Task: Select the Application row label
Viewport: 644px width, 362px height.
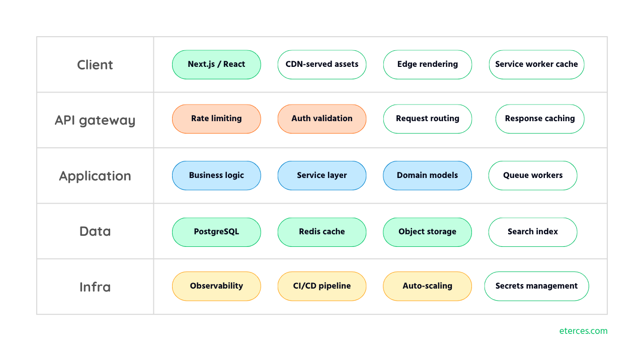Action: coord(95,176)
